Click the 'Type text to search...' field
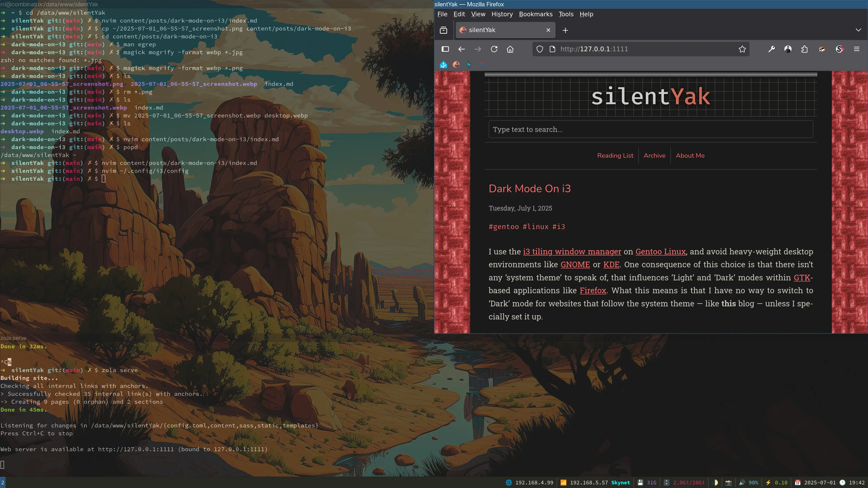 coord(651,129)
